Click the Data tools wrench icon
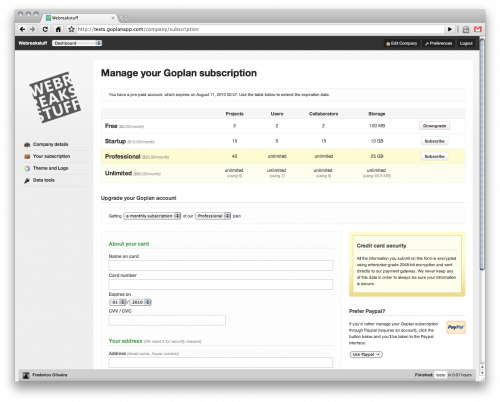 [x=27, y=180]
